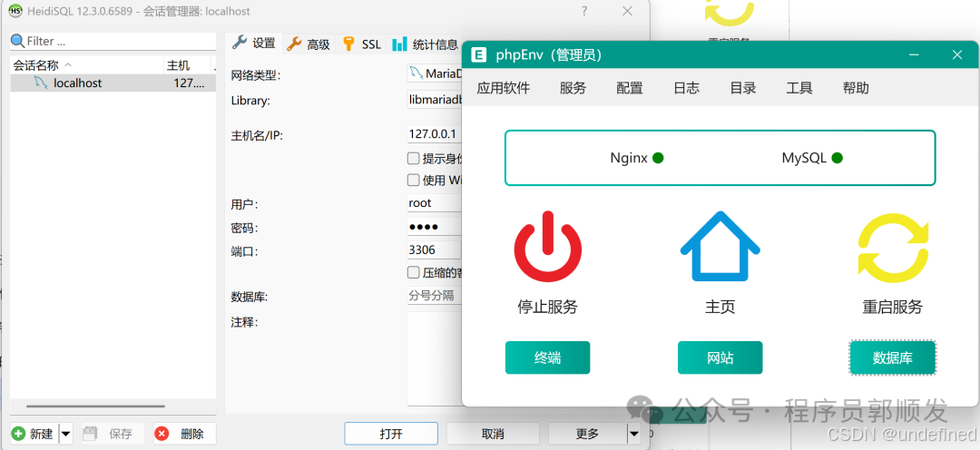The width and height of the screenshot is (980, 450).
Task: Sort by 主机 column header
Action: [x=188, y=65]
